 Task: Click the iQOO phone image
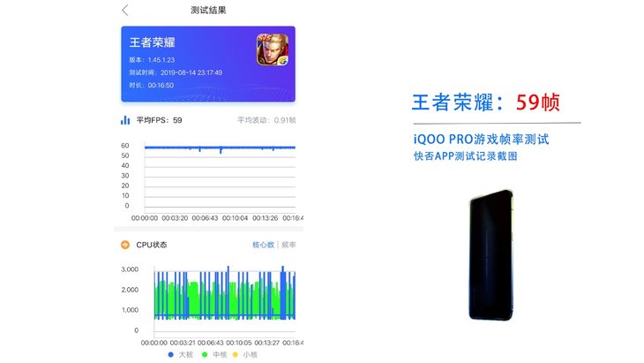[490, 255]
